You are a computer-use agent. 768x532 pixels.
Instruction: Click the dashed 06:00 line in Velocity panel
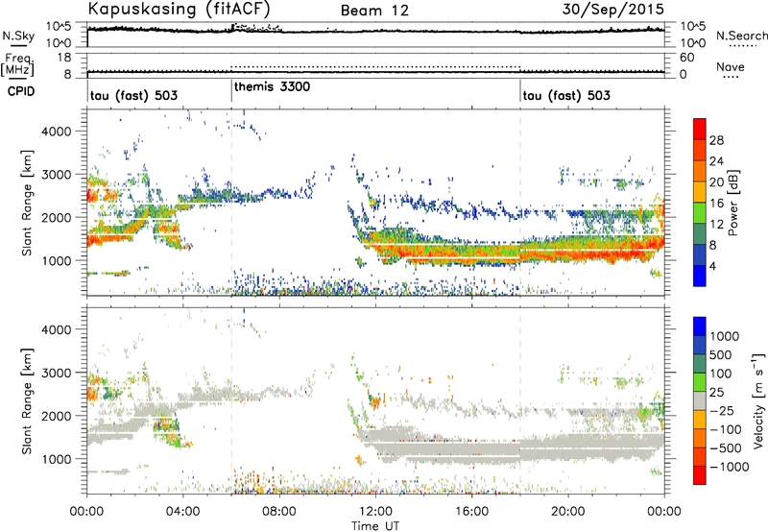click(231, 400)
